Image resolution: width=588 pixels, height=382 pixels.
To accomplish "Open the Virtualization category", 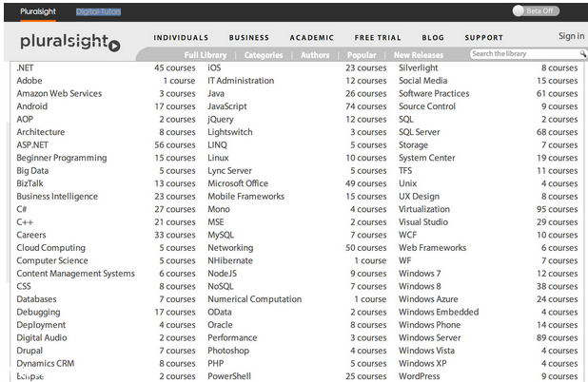I will coord(424,209).
